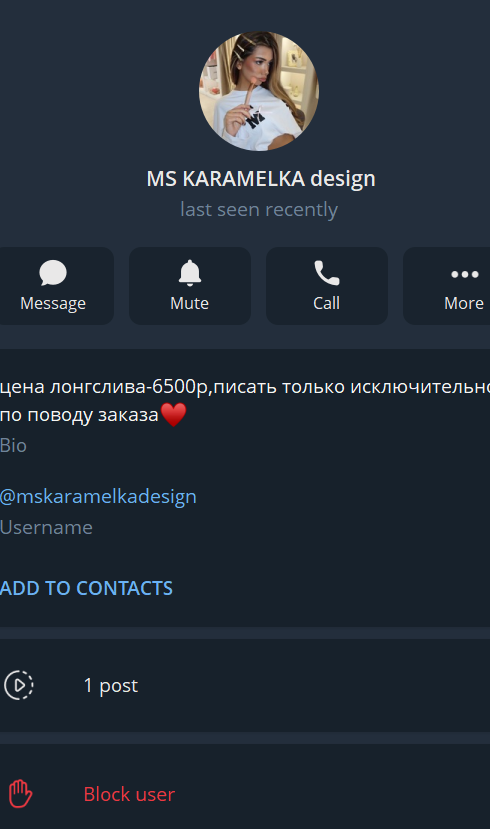Click the @mskaramelkadesign username link
Screen dimensions: 490x829
pyautogui.click(x=98, y=497)
